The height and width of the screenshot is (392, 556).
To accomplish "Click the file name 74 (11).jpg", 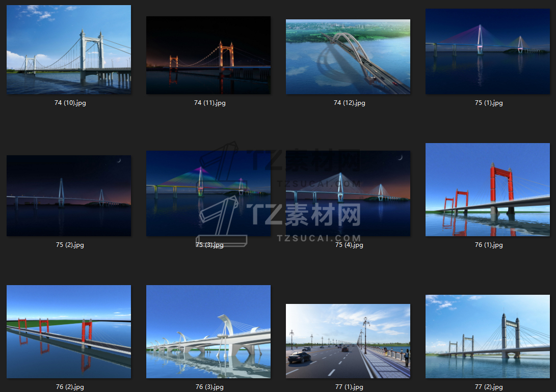I will pos(210,103).
